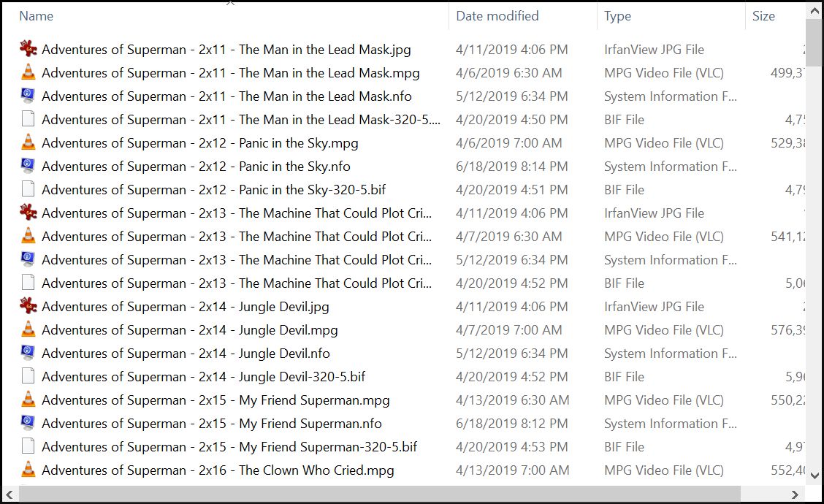824x504 pixels.
Task: Click the date '4/7/2019 7:00 AM'
Action: (508, 330)
